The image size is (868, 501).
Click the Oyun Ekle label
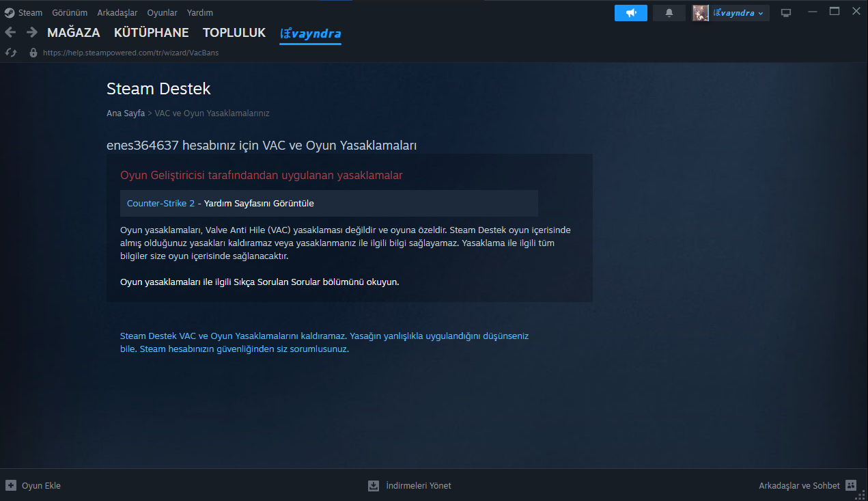tap(41, 486)
